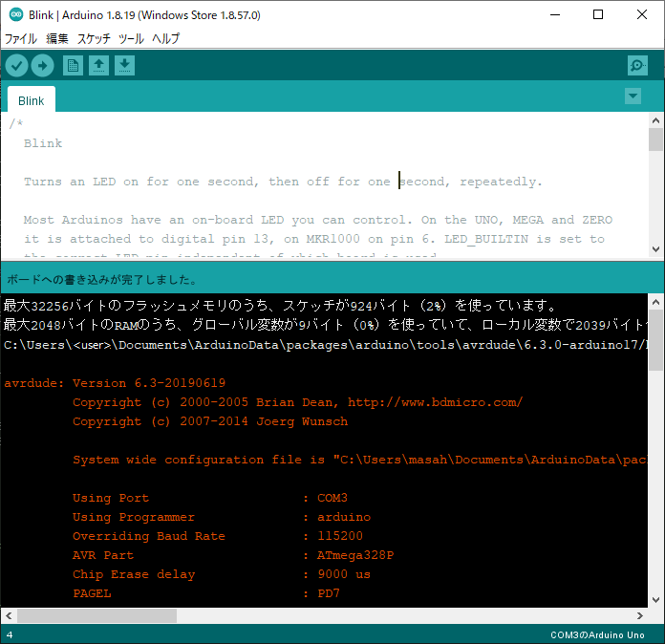665x644 pixels.
Task: Close the Arduino window
Action: 642,14
